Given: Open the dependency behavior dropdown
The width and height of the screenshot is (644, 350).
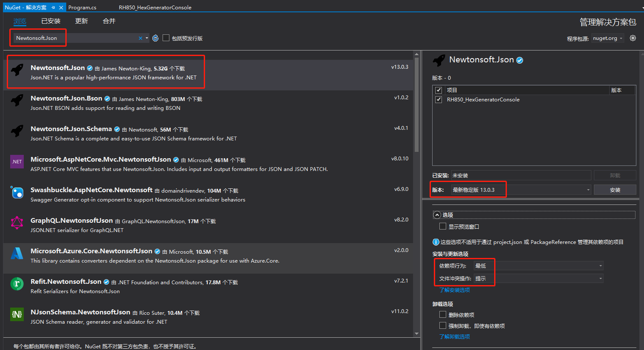Looking at the screenshot, I should [x=538, y=266].
